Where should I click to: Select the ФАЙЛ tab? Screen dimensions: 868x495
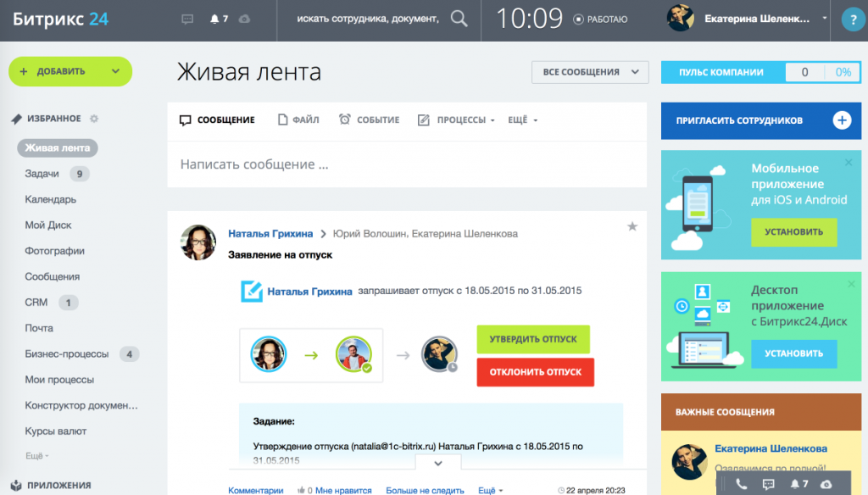298,120
